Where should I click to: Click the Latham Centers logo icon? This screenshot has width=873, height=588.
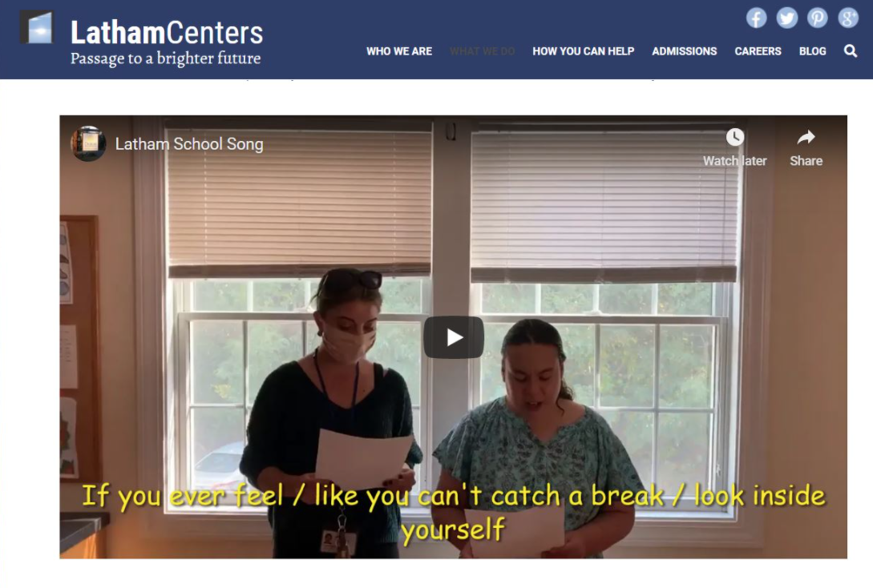38,27
